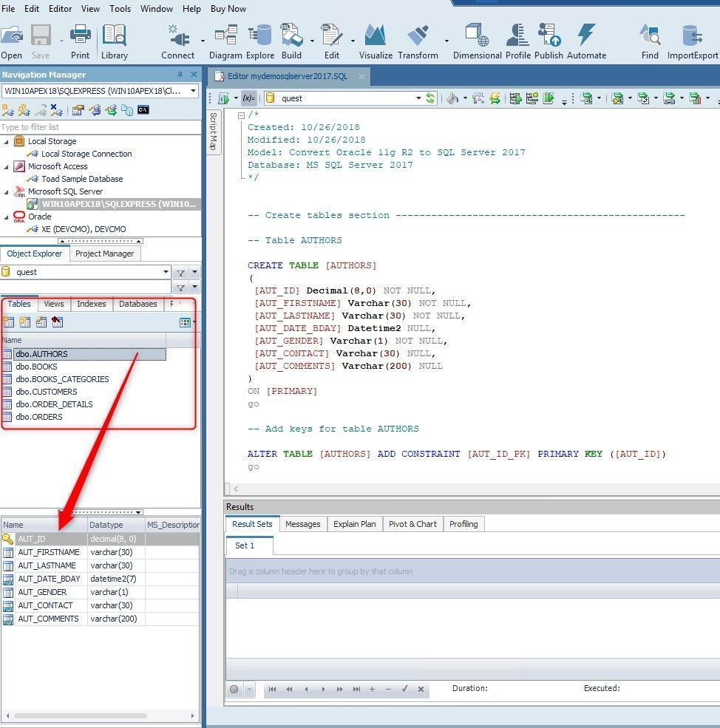Viewport: 720px width, 728px height.
Task: Open the Dimensional view tool
Action: [477, 42]
